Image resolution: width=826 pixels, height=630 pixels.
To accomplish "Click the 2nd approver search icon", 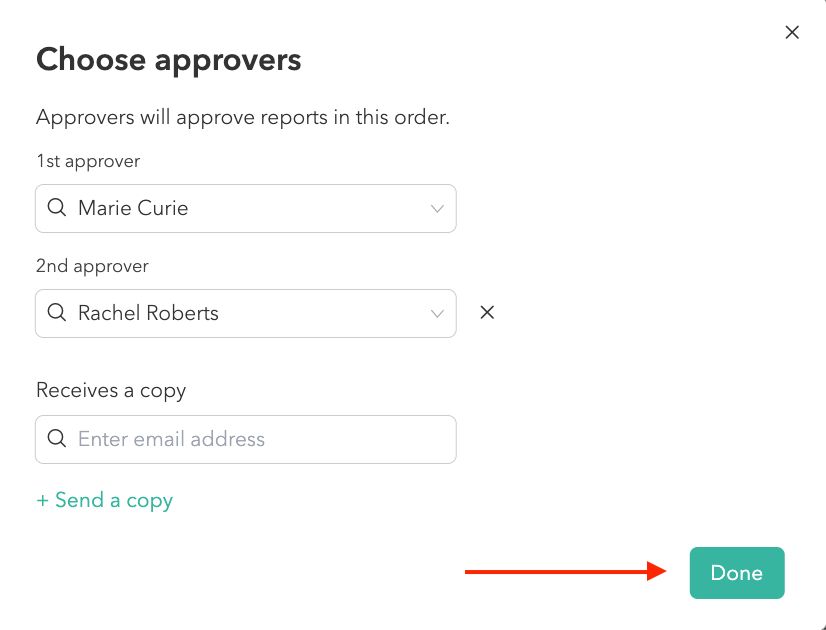I will pyautogui.click(x=57, y=314).
